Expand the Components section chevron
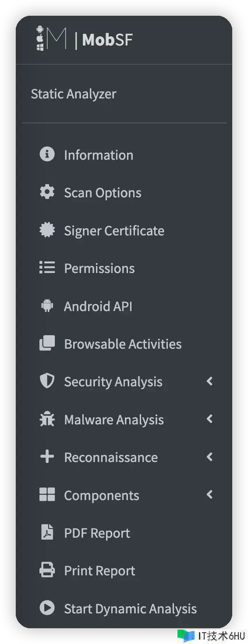The image size is (248, 644). tap(209, 495)
